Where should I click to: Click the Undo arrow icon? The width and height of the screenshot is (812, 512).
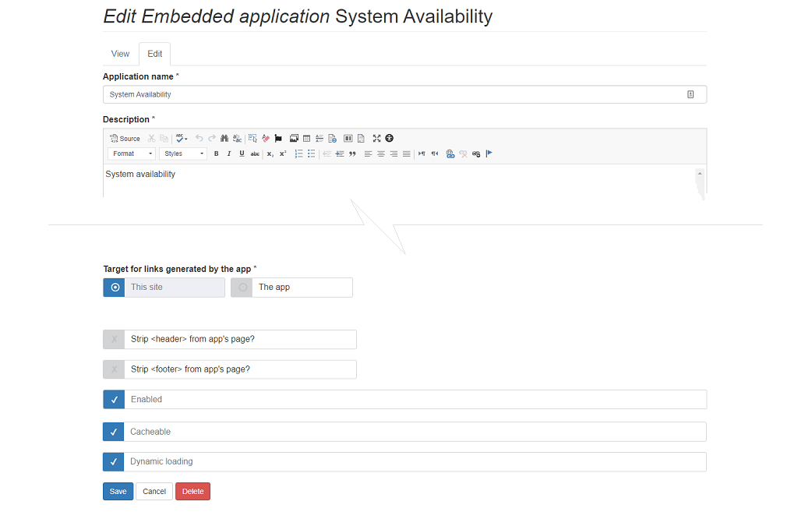click(x=199, y=138)
